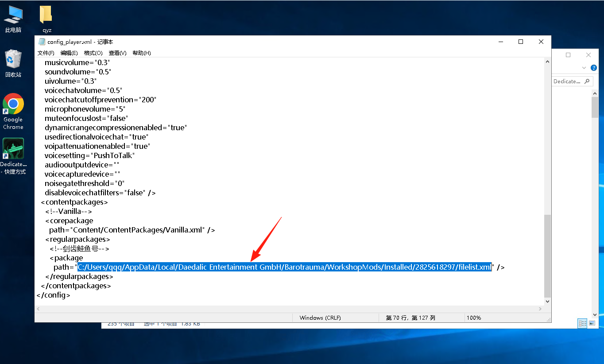Image resolution: width=604 pixels, height=364 pixels.
Task: Click the audiooutputdevice="" line
Action: [82, 165]
